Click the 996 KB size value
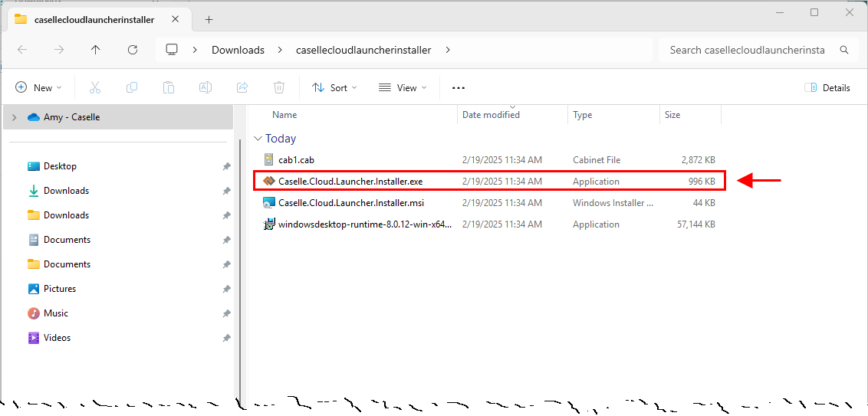The width and height of the screenshot is (868, 416). click(x=702, y=181)
